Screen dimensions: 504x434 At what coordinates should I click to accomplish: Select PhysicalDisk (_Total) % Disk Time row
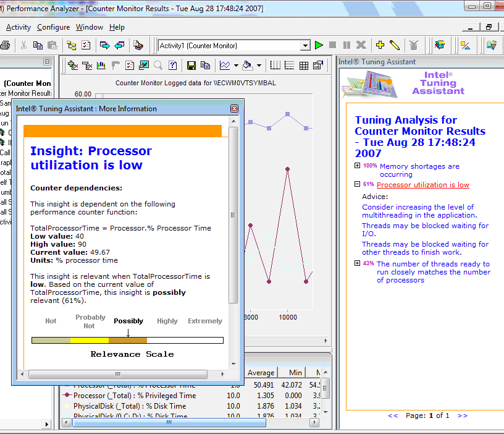point(191,406)
